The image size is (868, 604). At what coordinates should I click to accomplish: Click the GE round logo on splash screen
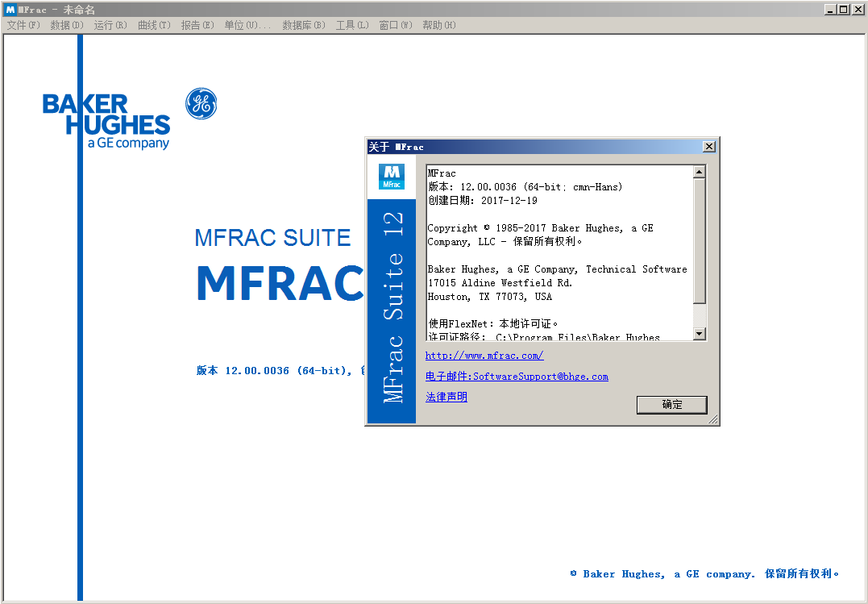[x=201, y=103]
